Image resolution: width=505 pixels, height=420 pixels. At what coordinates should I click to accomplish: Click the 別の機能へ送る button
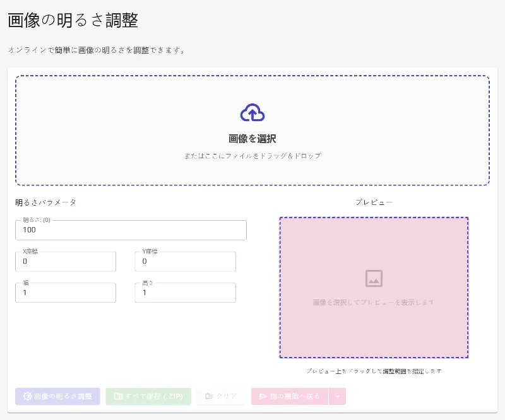290,396
